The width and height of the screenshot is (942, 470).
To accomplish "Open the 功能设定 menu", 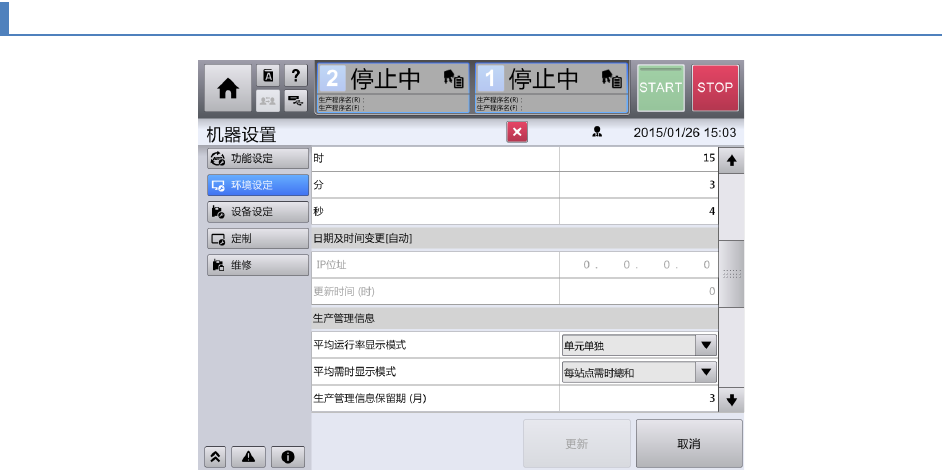I will [x=258, y=159].
